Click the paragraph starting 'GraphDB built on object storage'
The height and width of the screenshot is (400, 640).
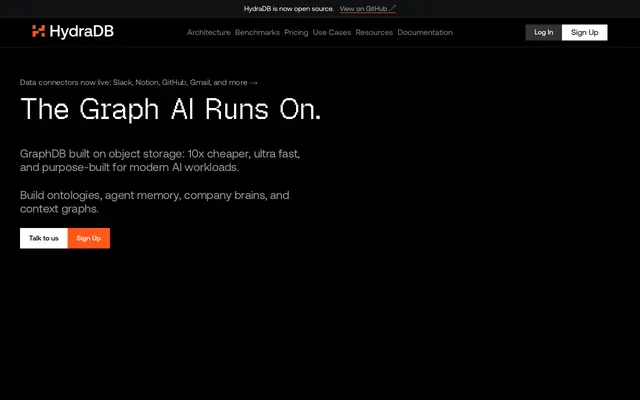160,160
